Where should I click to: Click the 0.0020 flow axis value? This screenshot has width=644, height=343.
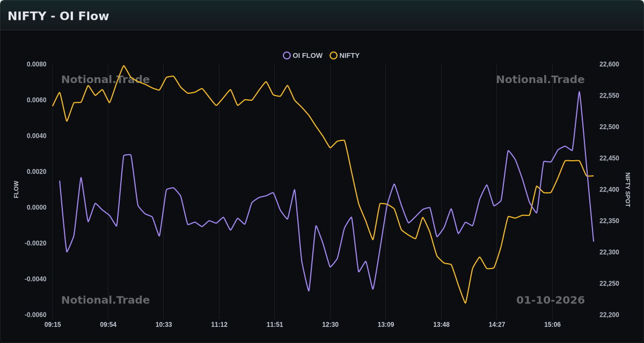tap(36, 172)
